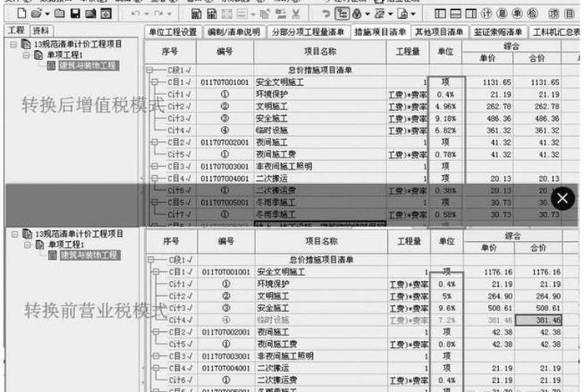Open the Undo history dropdown arrow
The height and width of the screenshot is (392, 584).
point(146,14)
